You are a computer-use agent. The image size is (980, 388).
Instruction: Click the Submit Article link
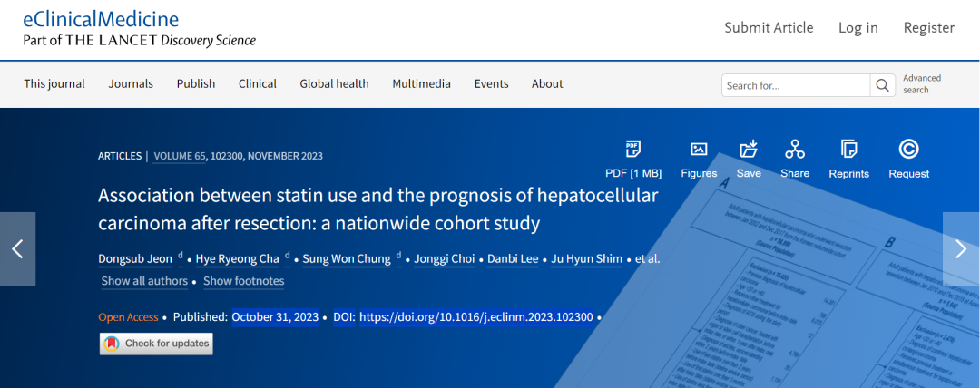(x=769, y=27)
